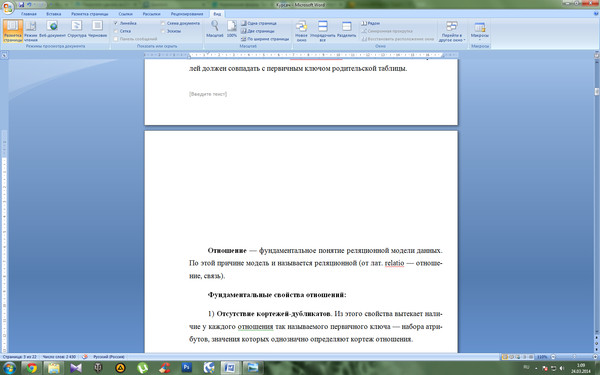
Task: Choose По ширине страницы zoom
Action: coord(265,39)
